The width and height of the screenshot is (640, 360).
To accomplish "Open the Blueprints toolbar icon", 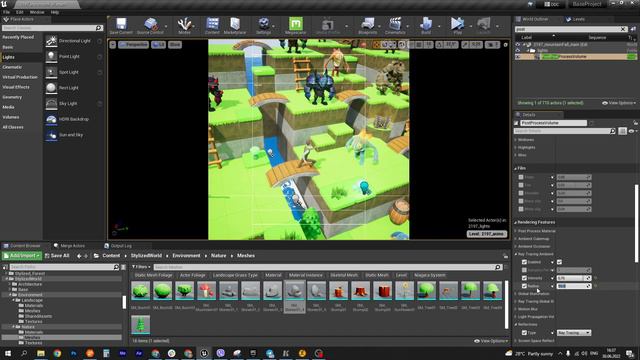I will (x=367, y=24).
